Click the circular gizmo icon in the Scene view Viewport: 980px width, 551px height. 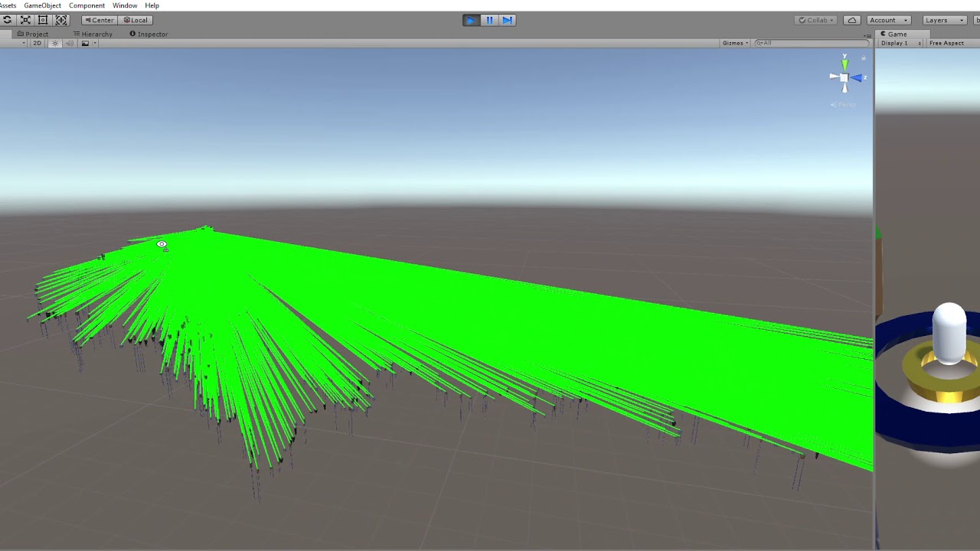162,245
